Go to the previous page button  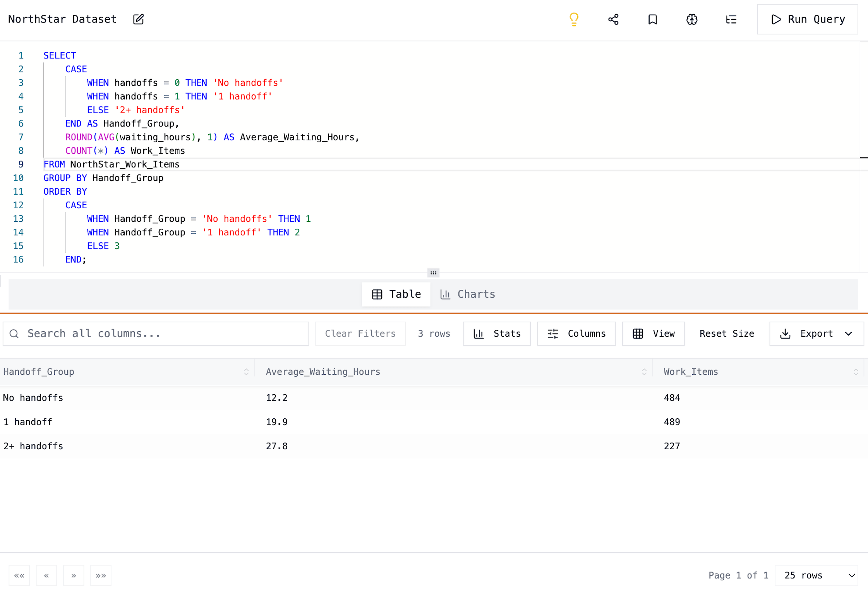[46, 575]
